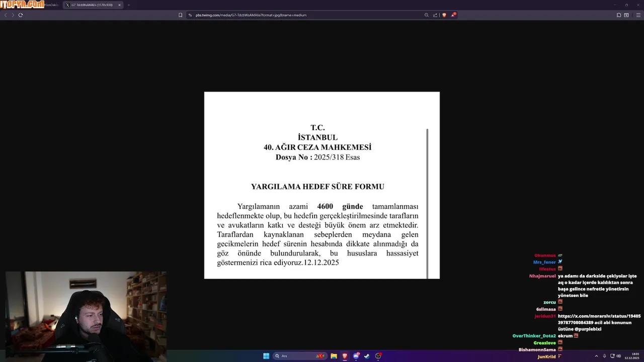
Task: Click the court document image
Action: (322, 185)
